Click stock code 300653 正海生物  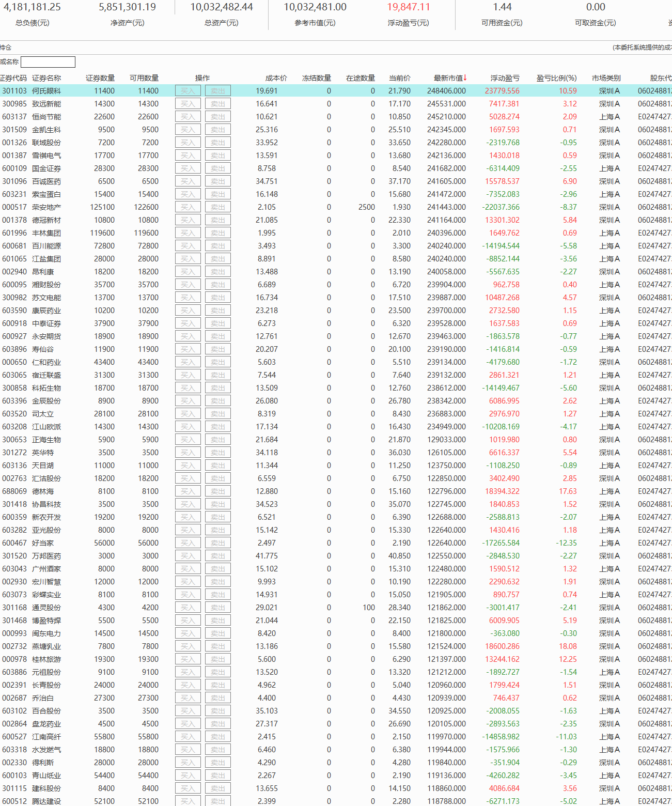point(14,440)
